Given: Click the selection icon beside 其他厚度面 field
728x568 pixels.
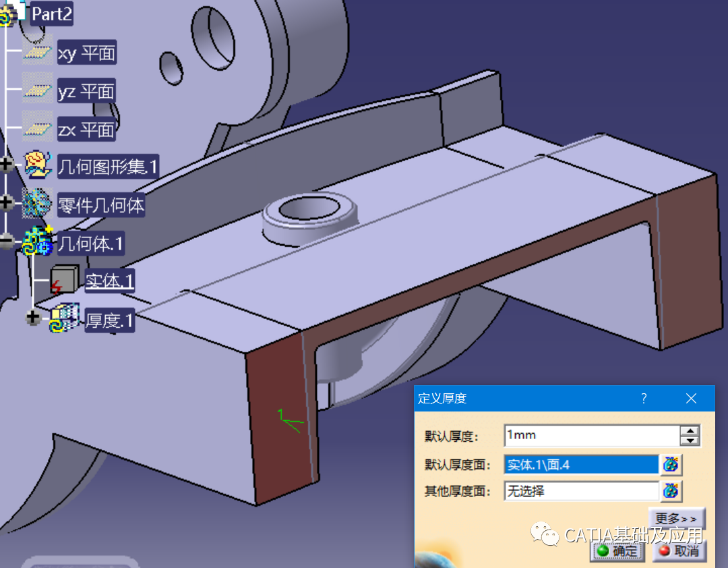Looking at the screenshot, I should click(x=671, y=491).
